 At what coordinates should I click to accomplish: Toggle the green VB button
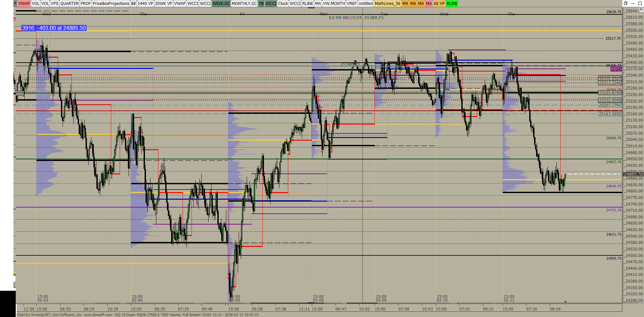point(261,4)
